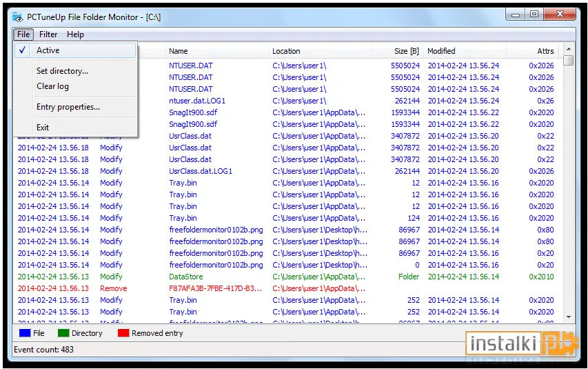Select the green DataStore directory row
Viewport: 588px width, 369px height.
(287, 277)
